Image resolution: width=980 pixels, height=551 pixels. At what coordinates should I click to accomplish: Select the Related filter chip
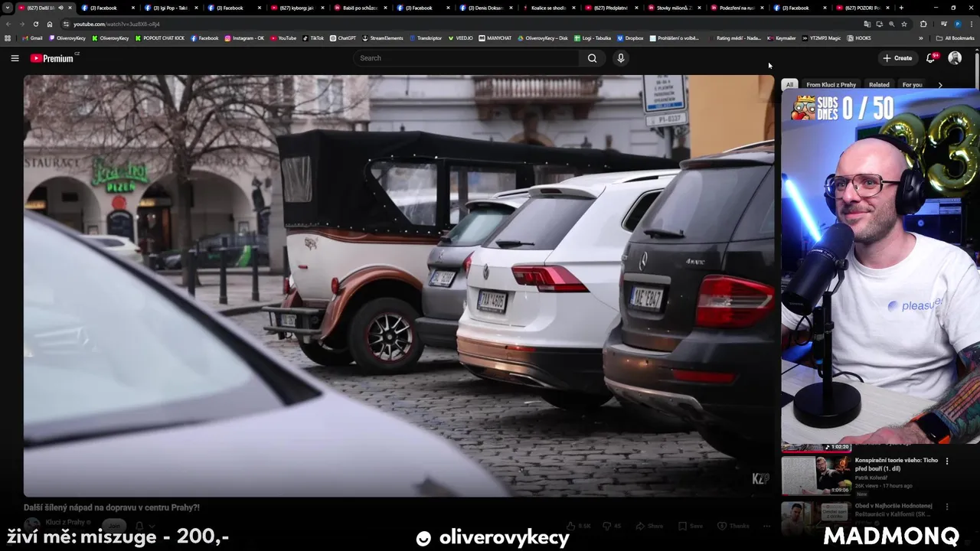tap(879, 85)
